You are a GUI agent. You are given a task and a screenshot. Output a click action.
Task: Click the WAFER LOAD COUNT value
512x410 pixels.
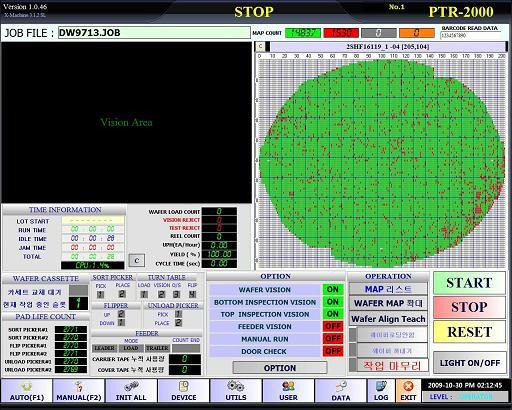click(x=219, y=211)
